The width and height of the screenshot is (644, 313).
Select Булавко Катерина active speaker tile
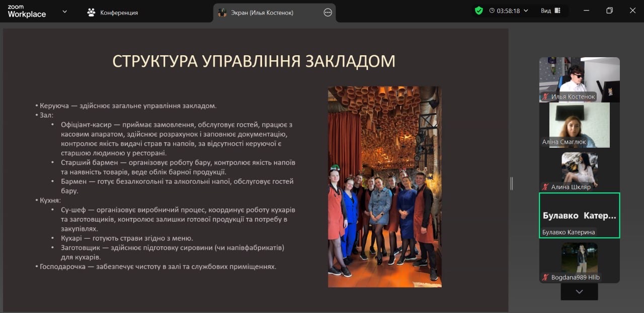[x=580, y=216]
